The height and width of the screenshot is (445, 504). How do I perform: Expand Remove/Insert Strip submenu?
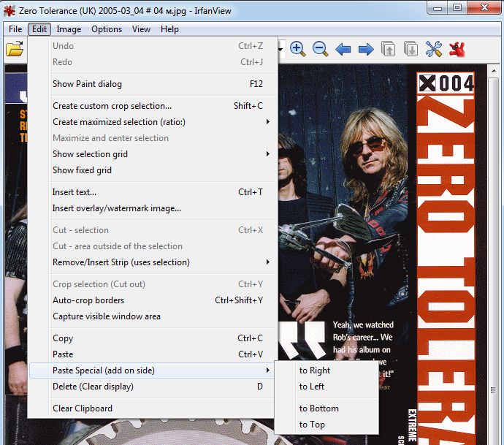151,262
